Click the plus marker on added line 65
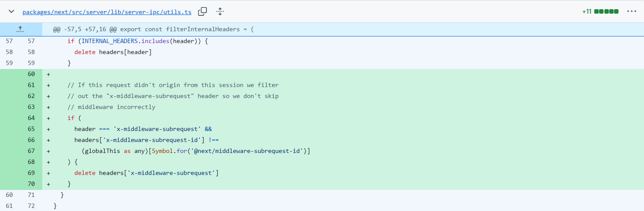Screen dimensions: 644x211 point(48,129)
